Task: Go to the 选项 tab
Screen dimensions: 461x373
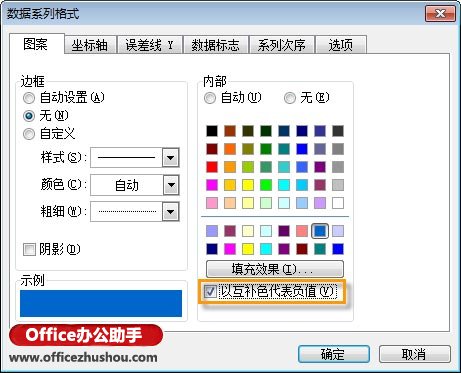Action: [341, 45]
